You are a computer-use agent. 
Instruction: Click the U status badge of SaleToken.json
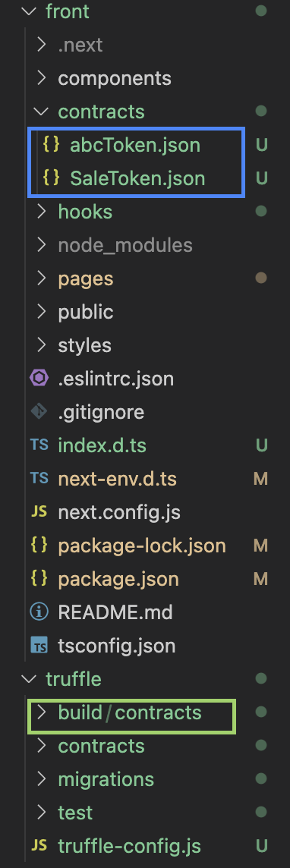[261, 178]
